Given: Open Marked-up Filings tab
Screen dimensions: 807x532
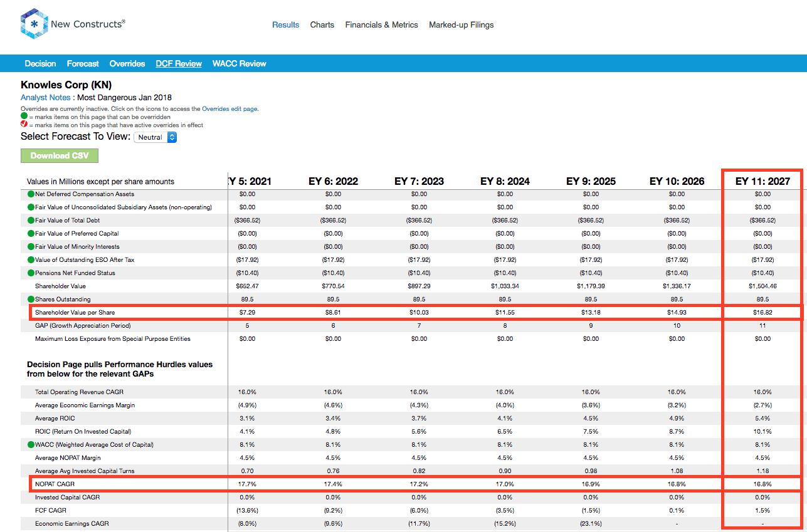Looking at the screenshot, I should tap(462, 25).
